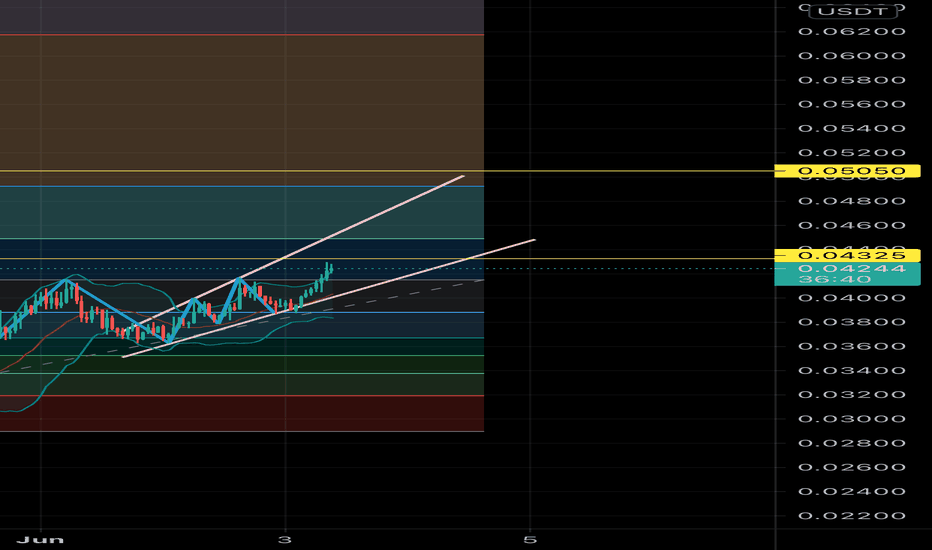Select the 0.04325 yellow price label

(x=848, y=256)
